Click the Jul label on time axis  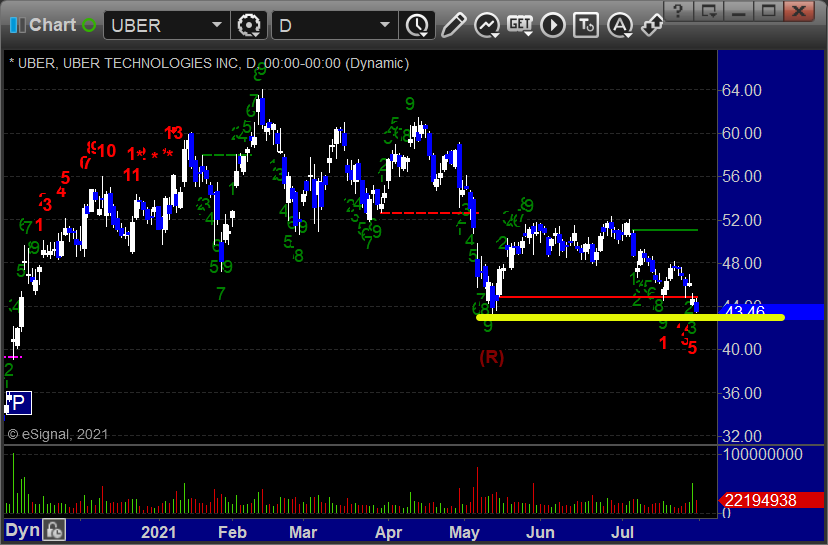tap(622, 532)
